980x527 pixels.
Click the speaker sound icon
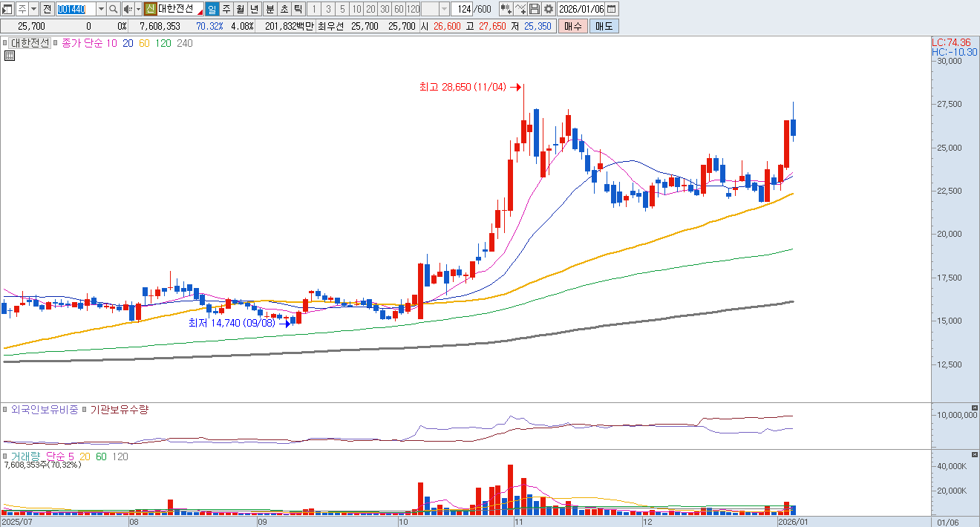point(126,9)
